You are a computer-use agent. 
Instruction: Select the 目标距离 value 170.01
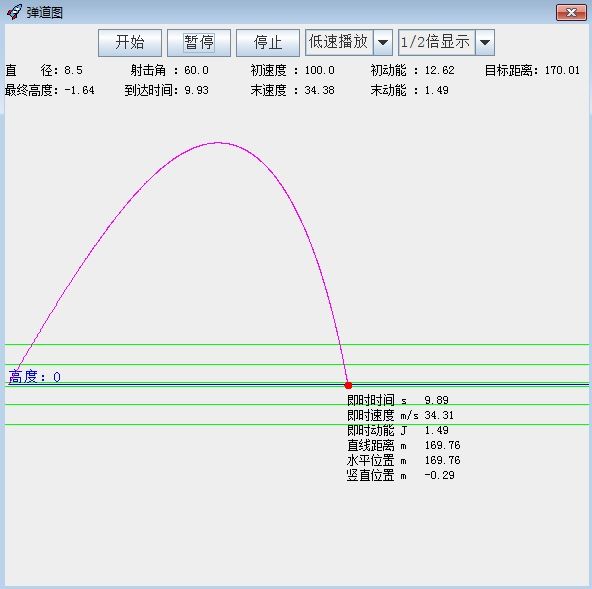(x=562, y=70)
